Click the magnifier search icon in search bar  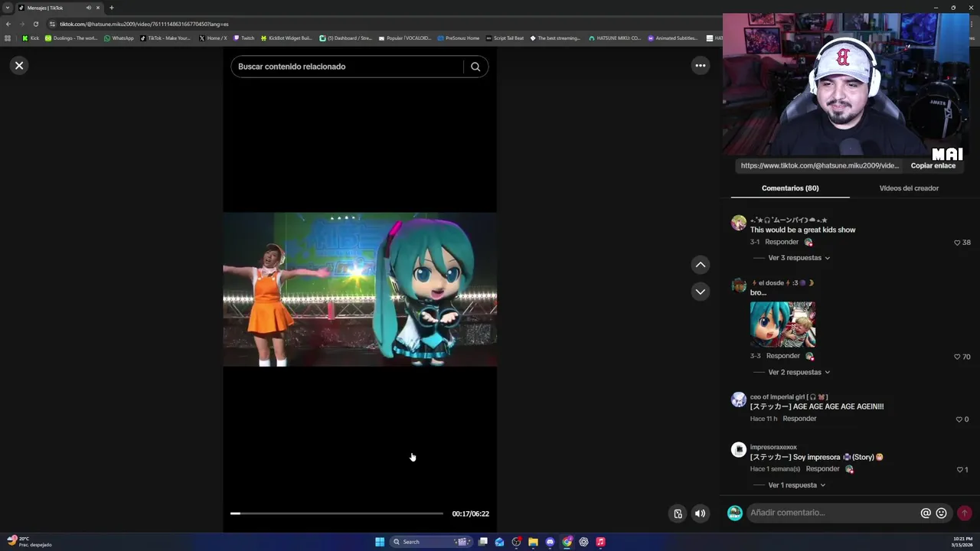475,67
